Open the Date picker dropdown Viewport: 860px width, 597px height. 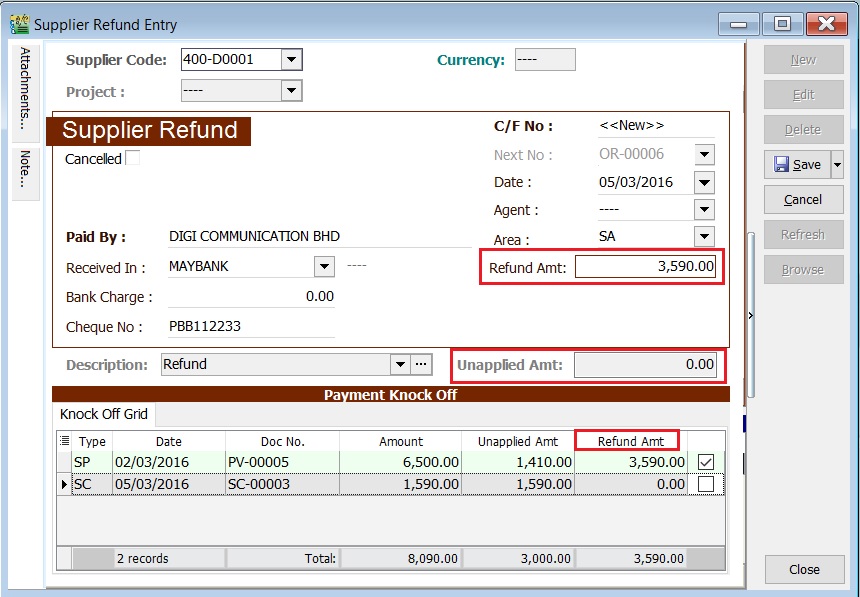pos(703,182)
